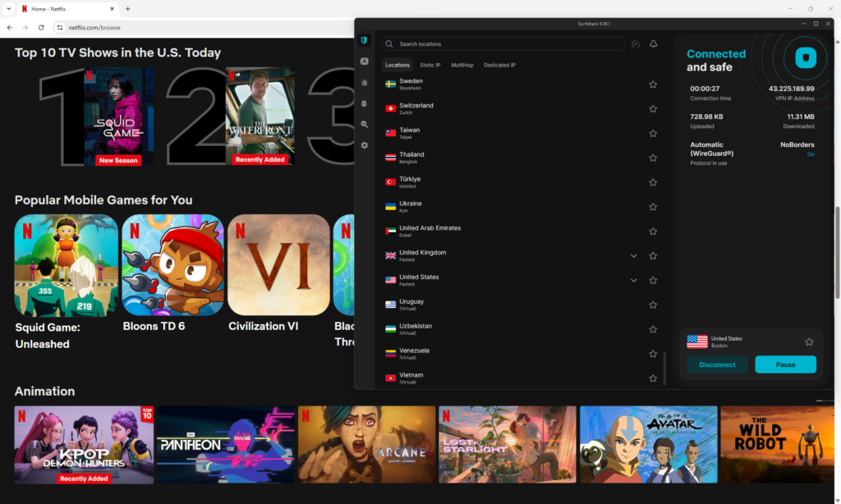Screen dimensions: 841x504
Task: Open The Waterfront top 10 poster
Action: pyautogui.click(x=260, y=117)
